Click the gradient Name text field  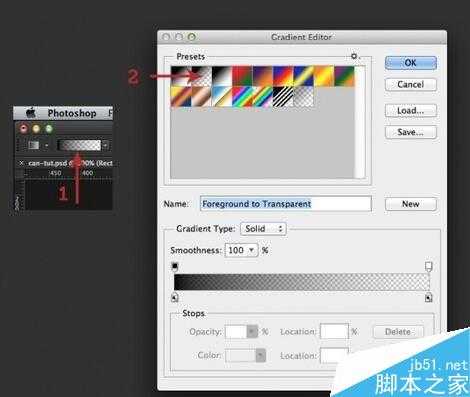coord(286,204)
